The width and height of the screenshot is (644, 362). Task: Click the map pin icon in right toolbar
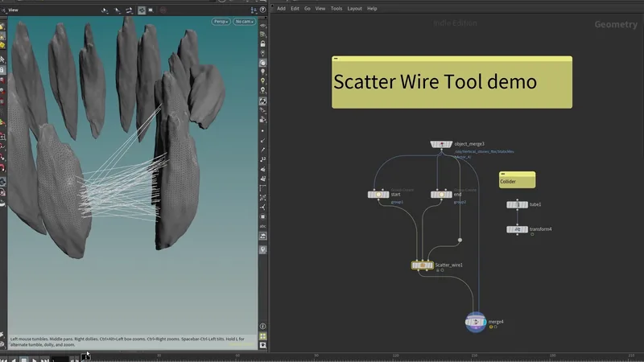pyautogui.click(x=263, y=249)
